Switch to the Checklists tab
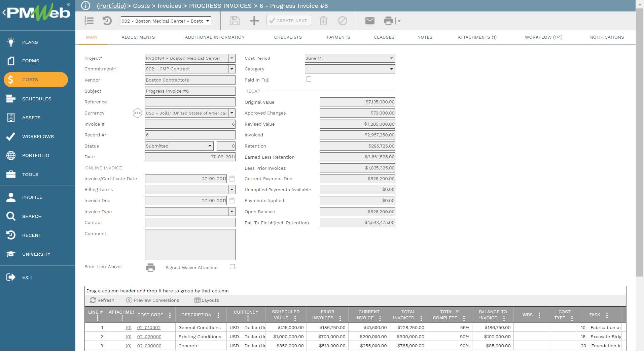Viewport: 644px width, 351px height. click(288, 37)
